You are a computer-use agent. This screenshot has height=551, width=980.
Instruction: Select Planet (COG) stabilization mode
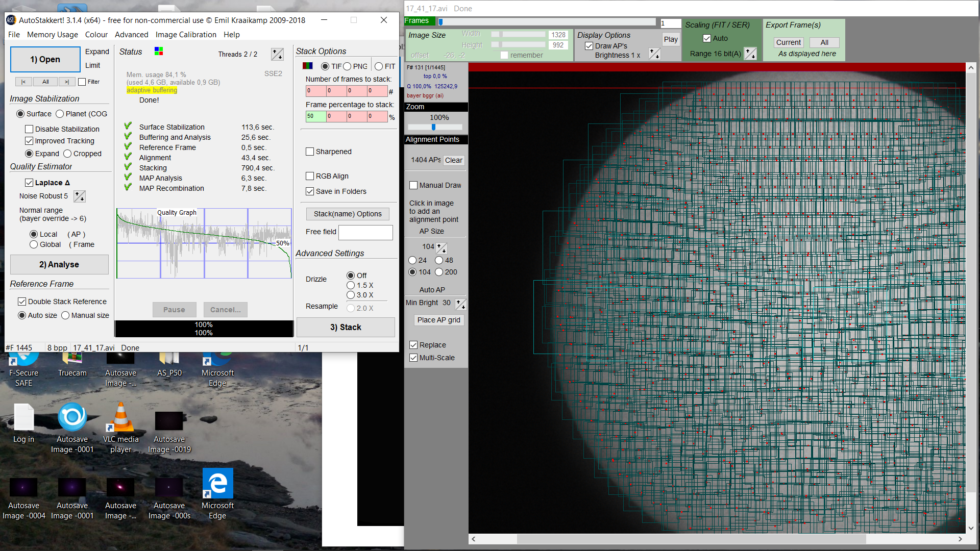coord(60,114)
